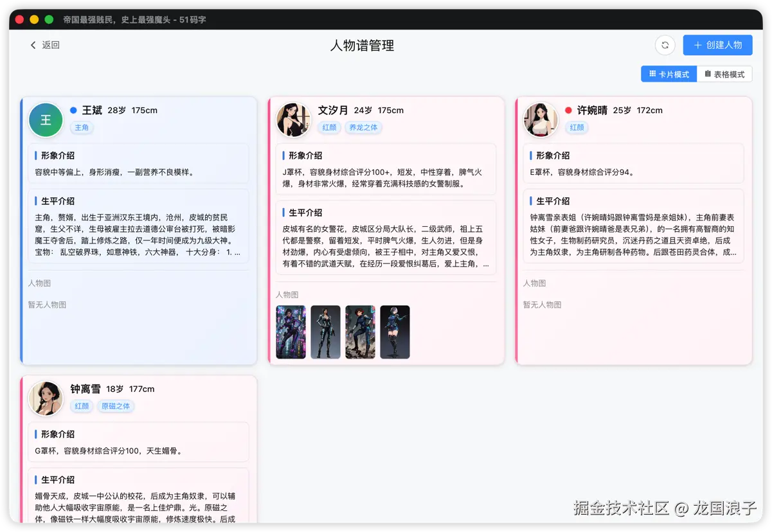Screen dimensions: 772x532
Task: Open 许婉晴's profile avatar
Action: click(x=540, y=120)
